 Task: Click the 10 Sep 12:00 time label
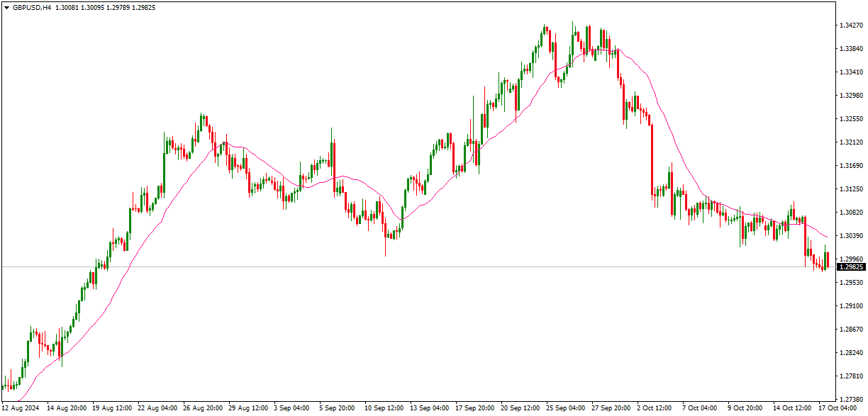(x=385, y=408)
